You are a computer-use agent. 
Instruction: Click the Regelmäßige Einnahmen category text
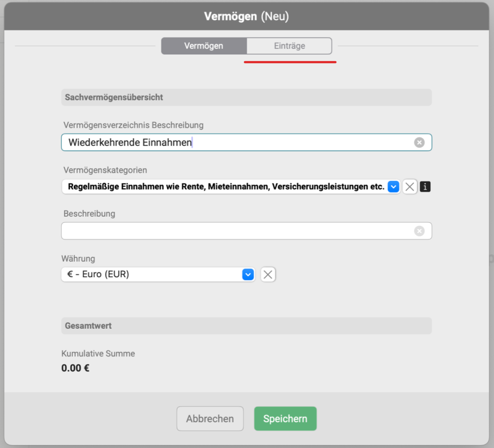pos(226,187)
